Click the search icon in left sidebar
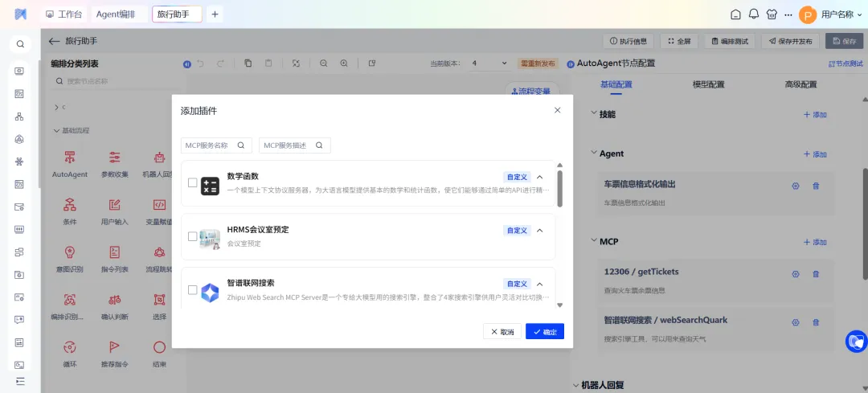 coord(20,44)
